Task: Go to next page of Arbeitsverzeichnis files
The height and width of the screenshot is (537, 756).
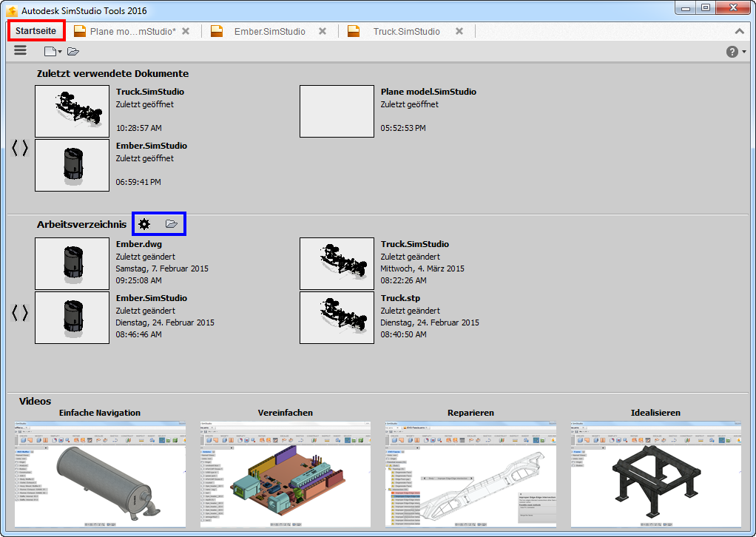Action: (25, 313)
